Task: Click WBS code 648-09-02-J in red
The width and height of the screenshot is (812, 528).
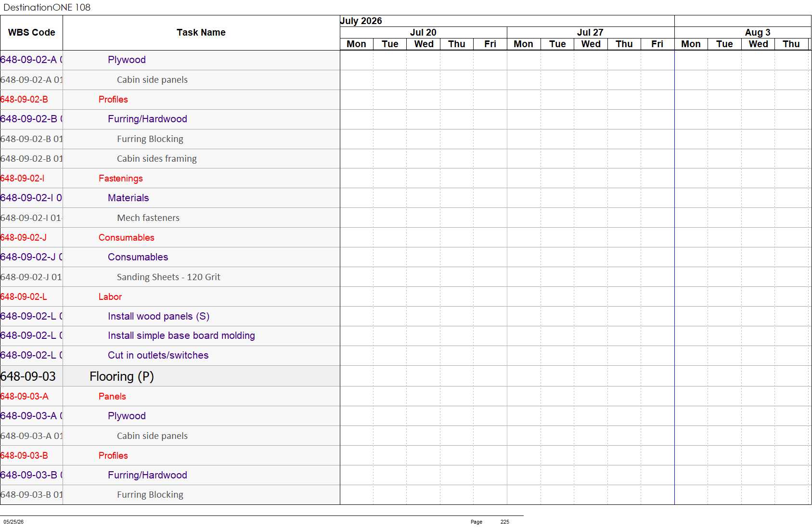Action: [24, 238]
